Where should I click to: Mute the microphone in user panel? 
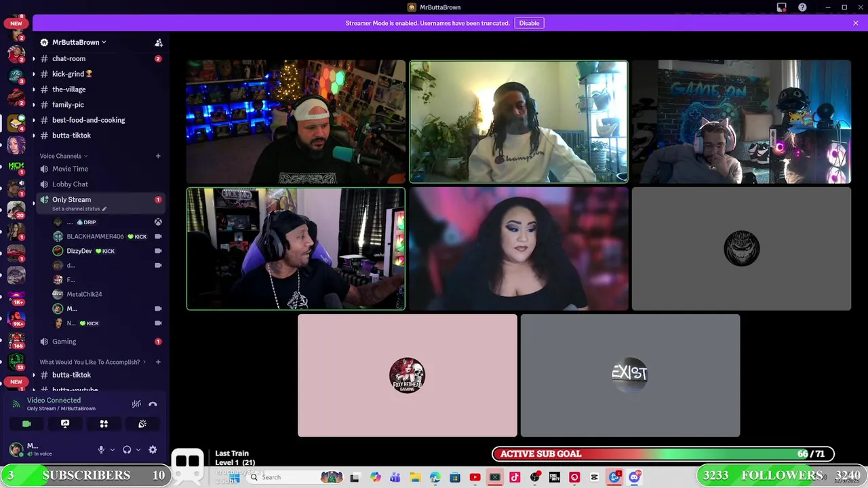pyautogui.click(x=101, y=449)
